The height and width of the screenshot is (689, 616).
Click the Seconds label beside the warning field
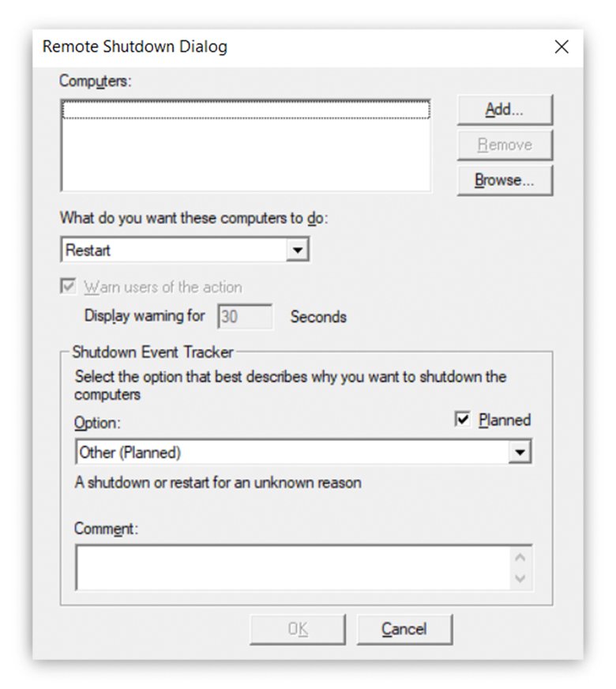click(318, 317)
